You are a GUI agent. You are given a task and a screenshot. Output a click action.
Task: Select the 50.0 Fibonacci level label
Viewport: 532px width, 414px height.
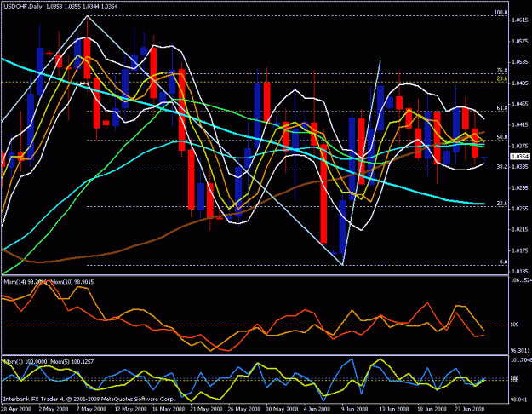pos(502,137)
